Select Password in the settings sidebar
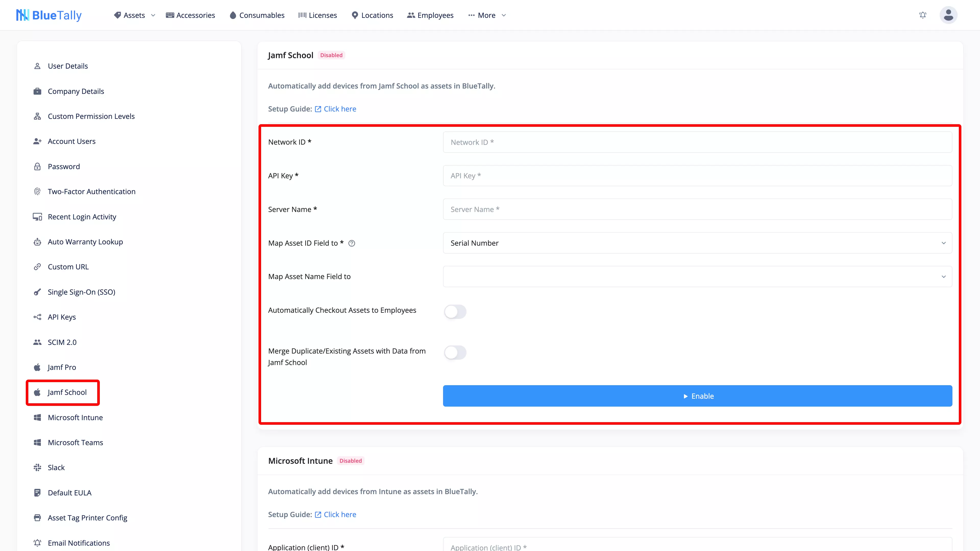 tap(64, 167)
